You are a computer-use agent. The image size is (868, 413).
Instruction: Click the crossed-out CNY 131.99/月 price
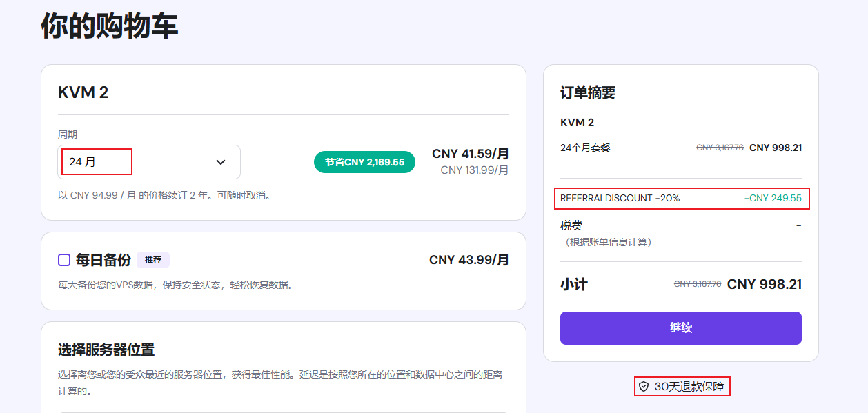pyautogui.click(x=475, y=170)
